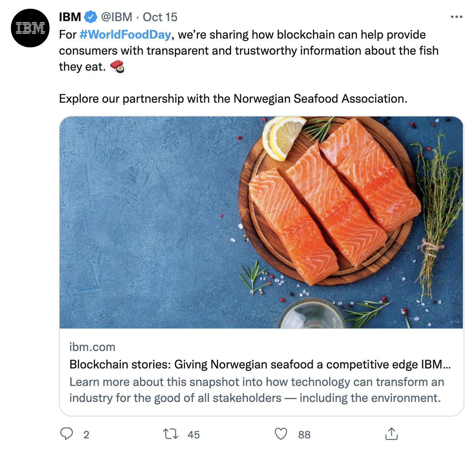The height and width of the screenshot is (450, 476).
Task: Click the reply count of 2
Action: pyautogui.click(x=86, y=435)
